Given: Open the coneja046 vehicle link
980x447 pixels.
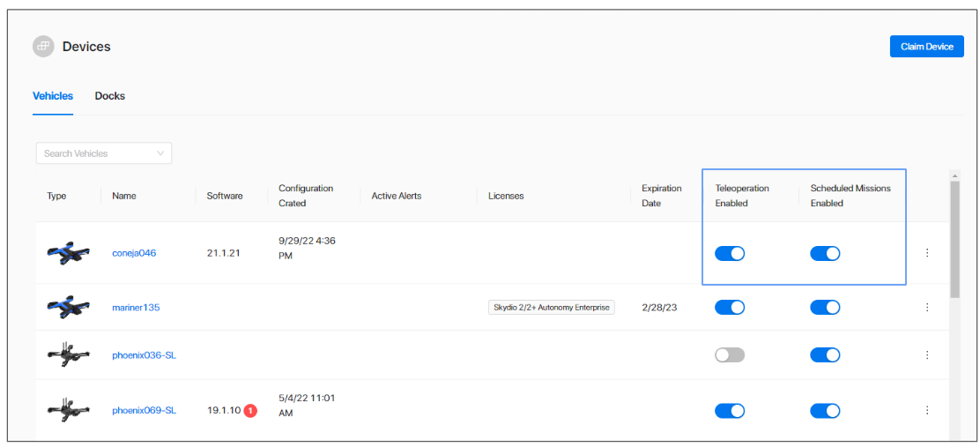Looking at the screenshot, I should click(134, 253).
